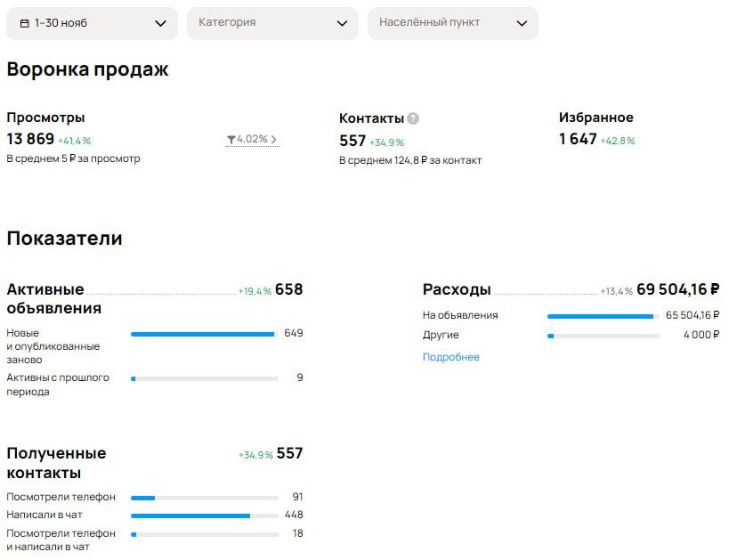Open the Населённый пункт dropdown

(x=453, y=23)
